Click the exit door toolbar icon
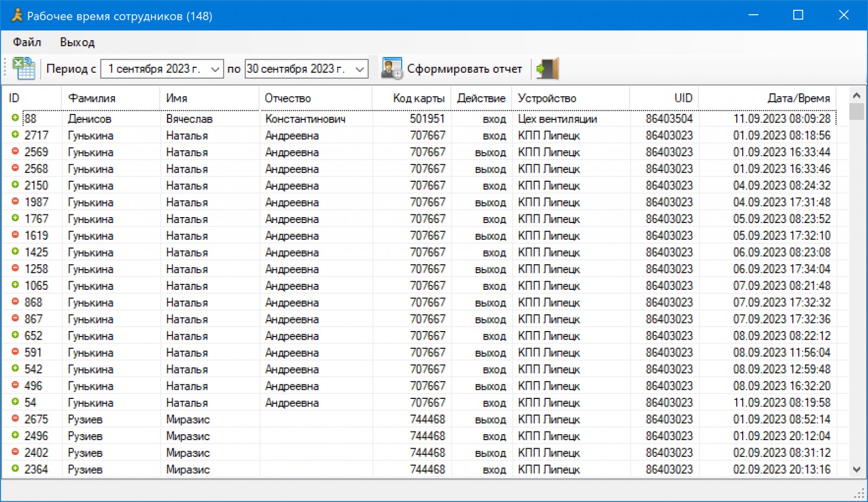Viewport: 868px width, 502px height. tap(547, 68)
